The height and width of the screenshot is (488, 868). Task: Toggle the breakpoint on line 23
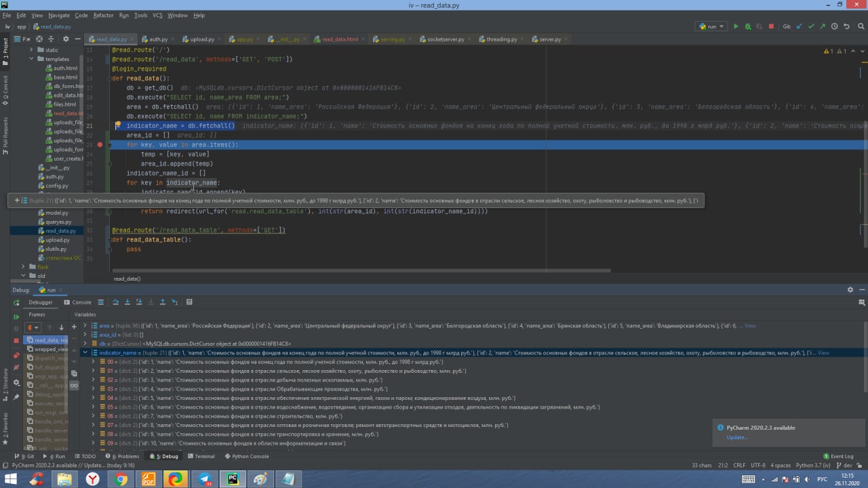pyautogui.click(x=100, y=144)
